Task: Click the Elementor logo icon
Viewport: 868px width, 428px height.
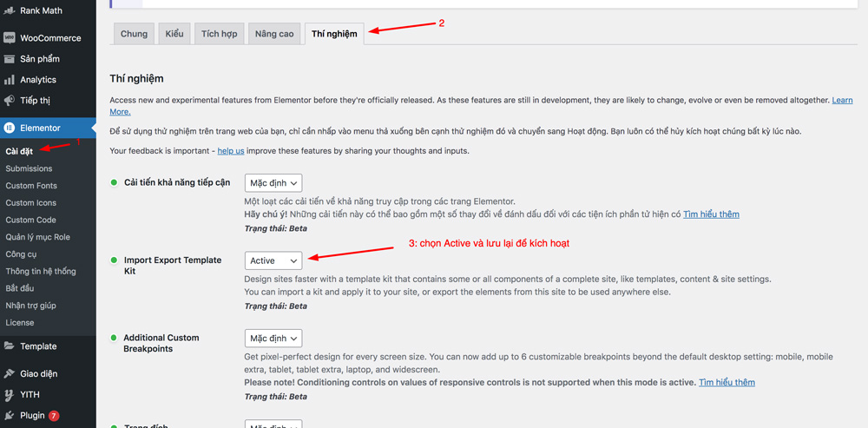Action: pos(9,128)
